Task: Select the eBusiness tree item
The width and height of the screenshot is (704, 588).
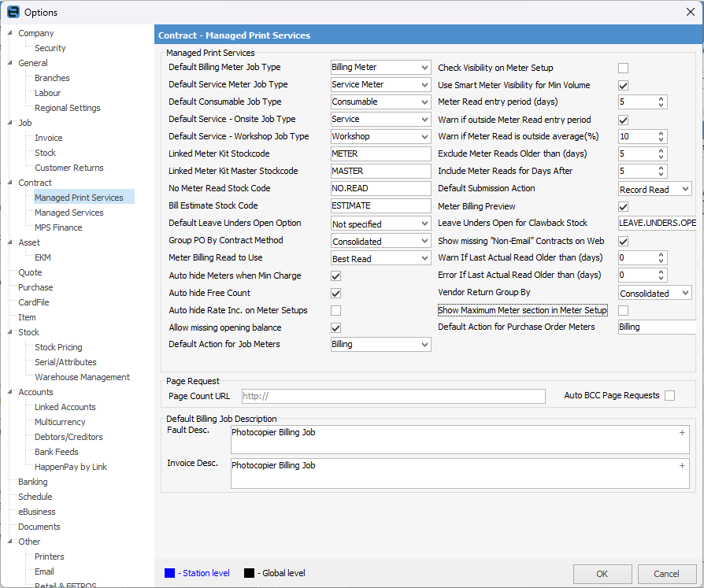Action: click(x=37, y=512)
